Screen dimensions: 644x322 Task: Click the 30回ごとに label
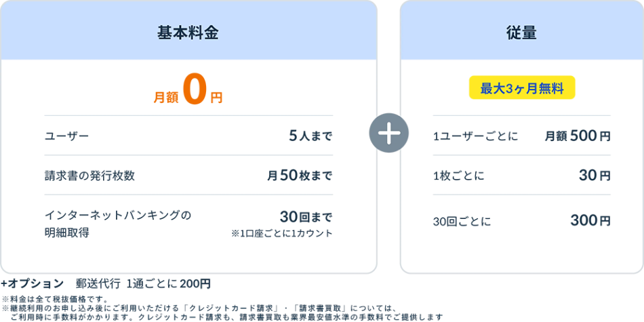(x=462, y=221)
